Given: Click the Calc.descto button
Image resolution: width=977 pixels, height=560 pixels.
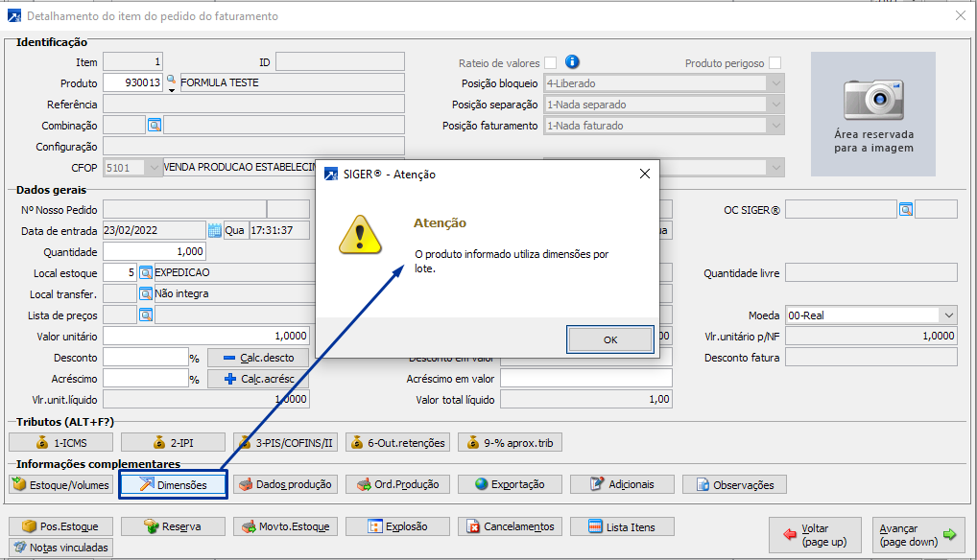Looking at the screenshot, I should point(258,358).
